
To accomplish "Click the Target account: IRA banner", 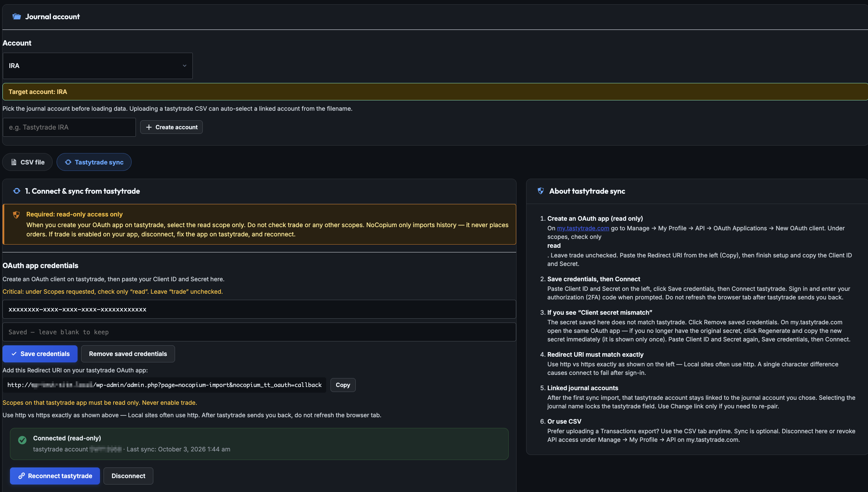I will [x=435, y=92].
